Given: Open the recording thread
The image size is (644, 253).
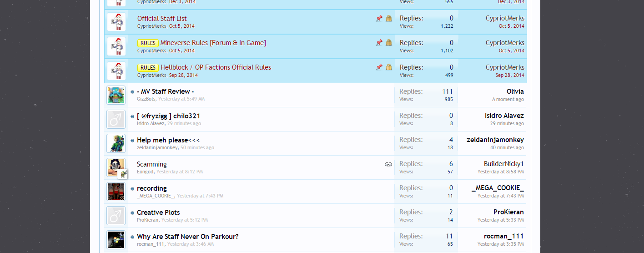Looking at the screenshot, I should point(152,188).
